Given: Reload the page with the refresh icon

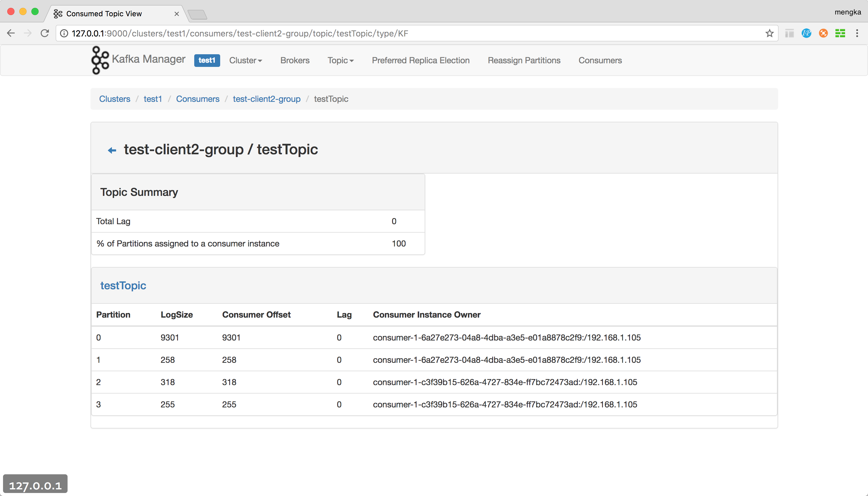Looking at the screenshot, I should pyautogui.click(x=45, y=33).
